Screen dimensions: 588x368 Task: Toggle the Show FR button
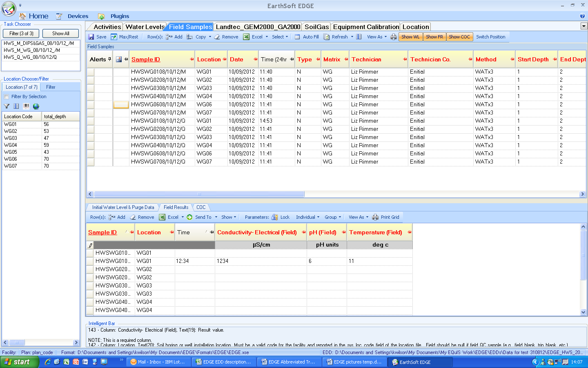434,37
